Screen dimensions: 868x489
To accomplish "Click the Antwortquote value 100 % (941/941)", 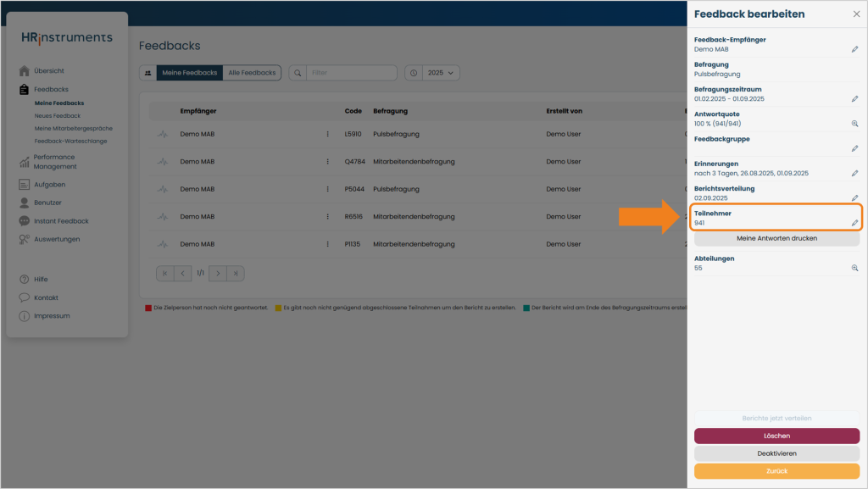I will (x=717, y=124).
